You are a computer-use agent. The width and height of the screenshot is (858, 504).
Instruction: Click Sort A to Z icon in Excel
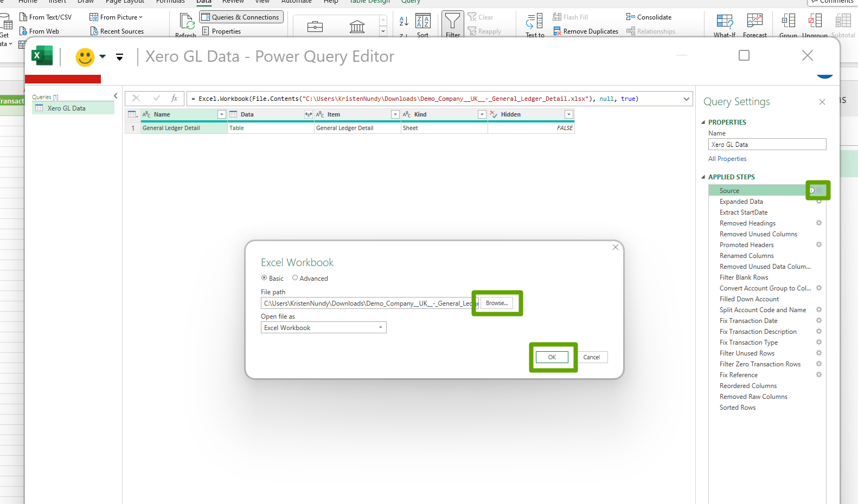pos(404,21)
